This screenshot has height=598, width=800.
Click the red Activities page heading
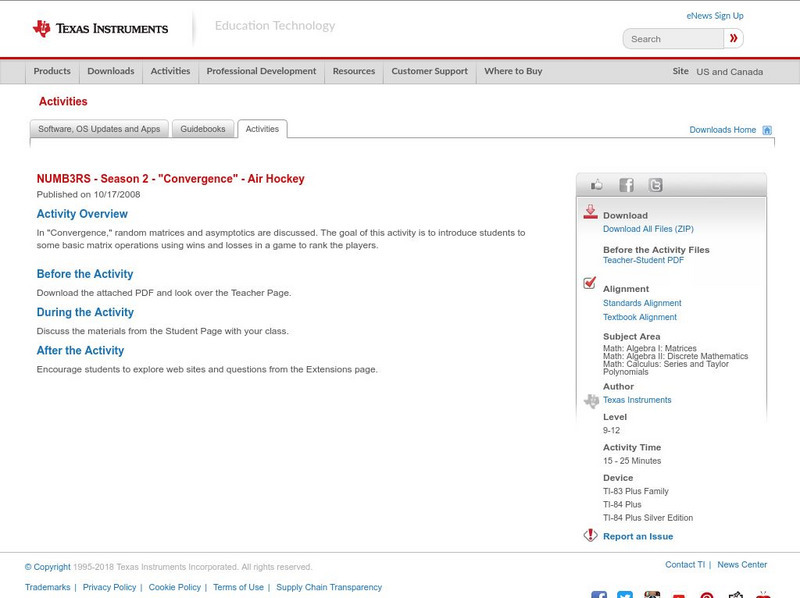tap(63, 102)
